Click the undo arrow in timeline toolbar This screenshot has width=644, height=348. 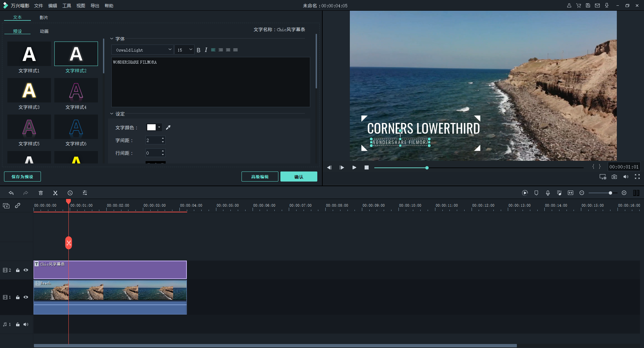click(11, 193)
